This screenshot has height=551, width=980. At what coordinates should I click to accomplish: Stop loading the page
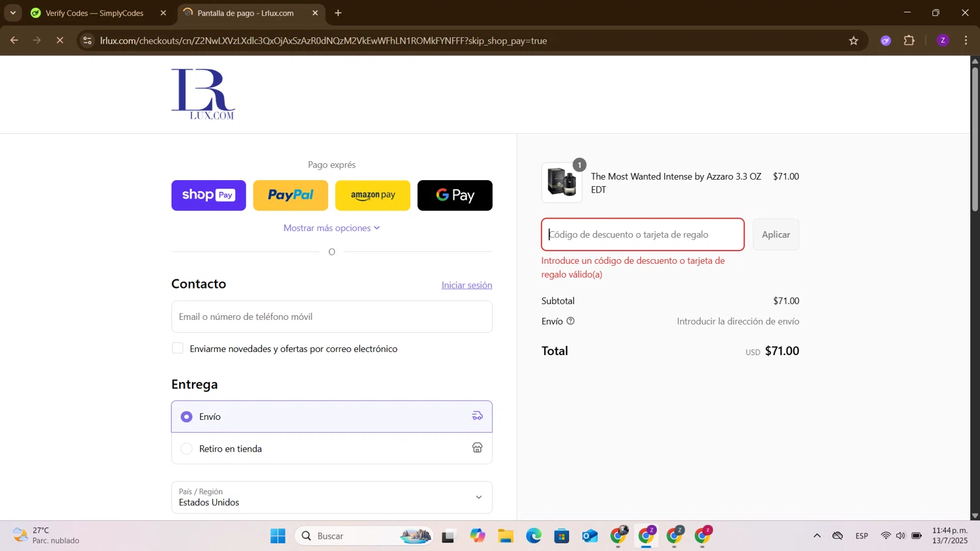coord(59,40)
